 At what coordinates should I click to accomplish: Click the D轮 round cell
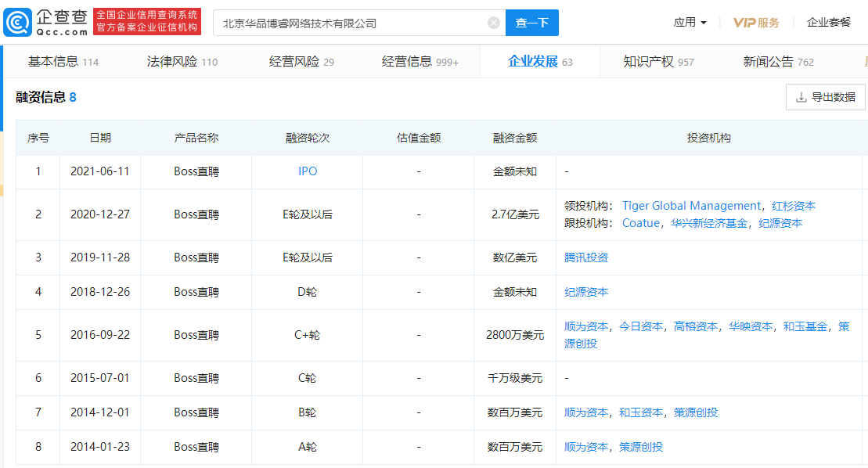[308, 292]
